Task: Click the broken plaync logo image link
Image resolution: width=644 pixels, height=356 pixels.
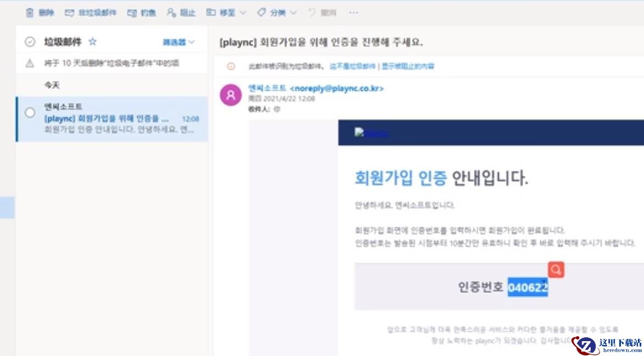Action: click(x=371, y=133)
